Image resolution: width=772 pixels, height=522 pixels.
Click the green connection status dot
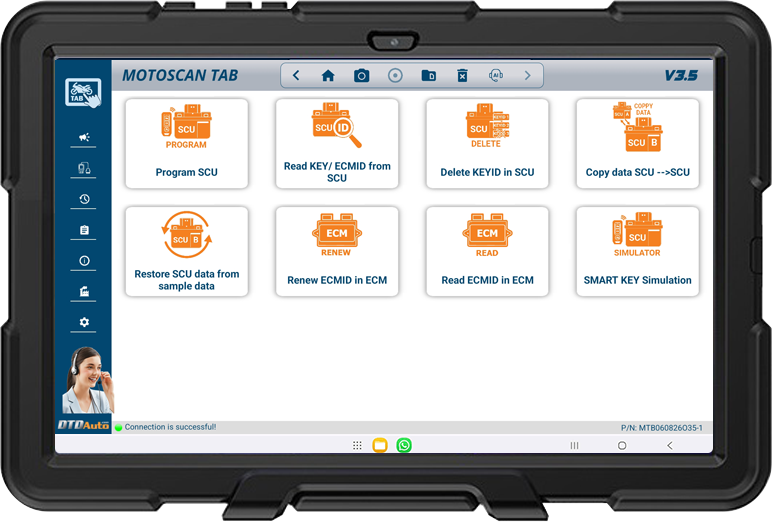coord(118,427)
